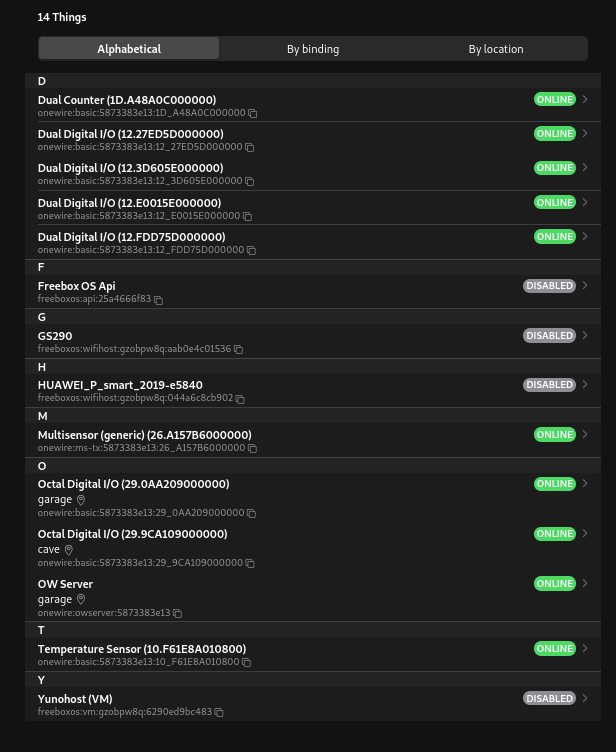616x752 pixels.
Task: Open chevron for Dual Counter row
Action: (585, 100)
